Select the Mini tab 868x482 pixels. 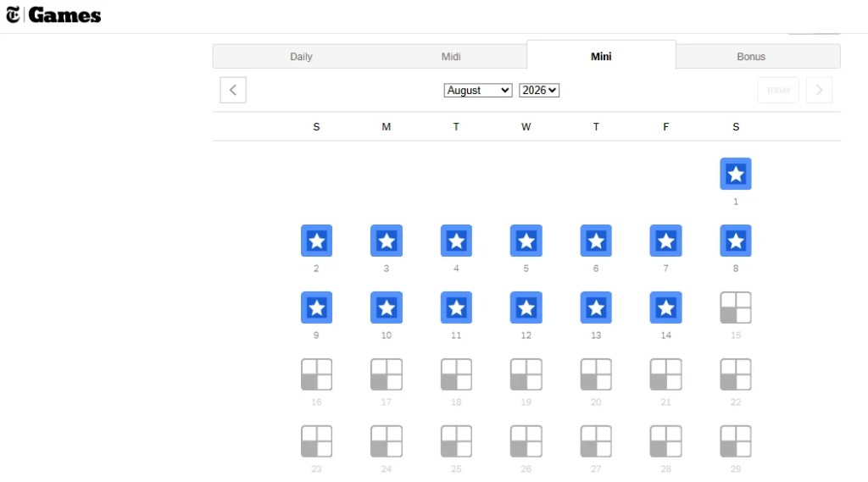[601, 56]
